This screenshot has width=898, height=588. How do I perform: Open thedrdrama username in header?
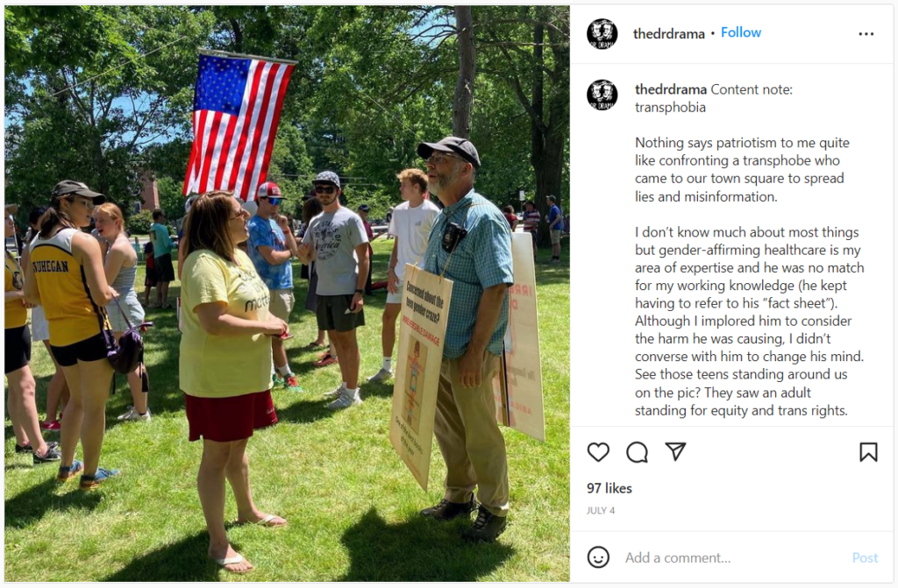[668, 34]
